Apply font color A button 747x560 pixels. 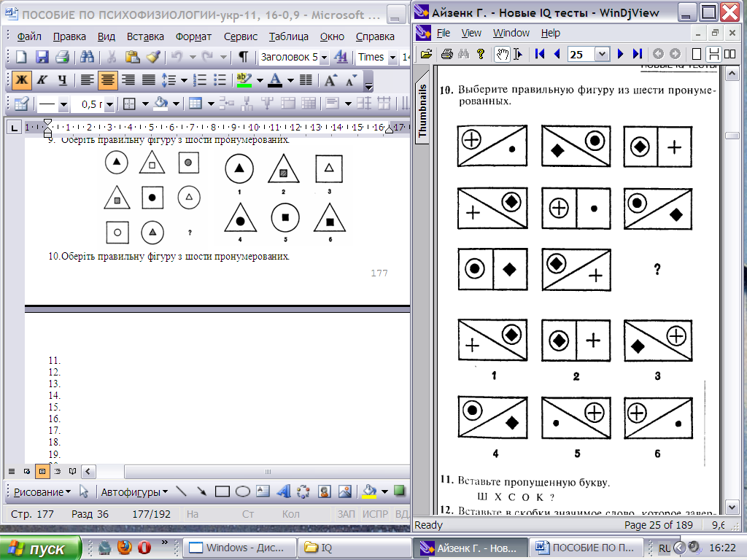point(275,80)
